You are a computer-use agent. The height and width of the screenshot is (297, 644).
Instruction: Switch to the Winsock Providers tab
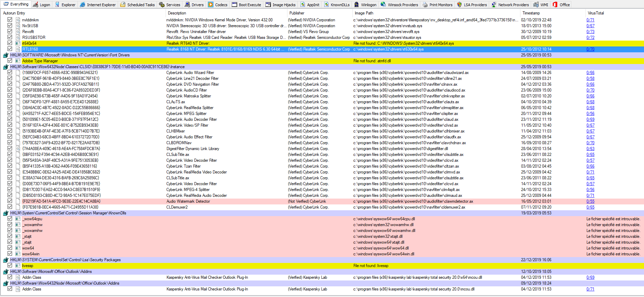[x=399, y=5]
